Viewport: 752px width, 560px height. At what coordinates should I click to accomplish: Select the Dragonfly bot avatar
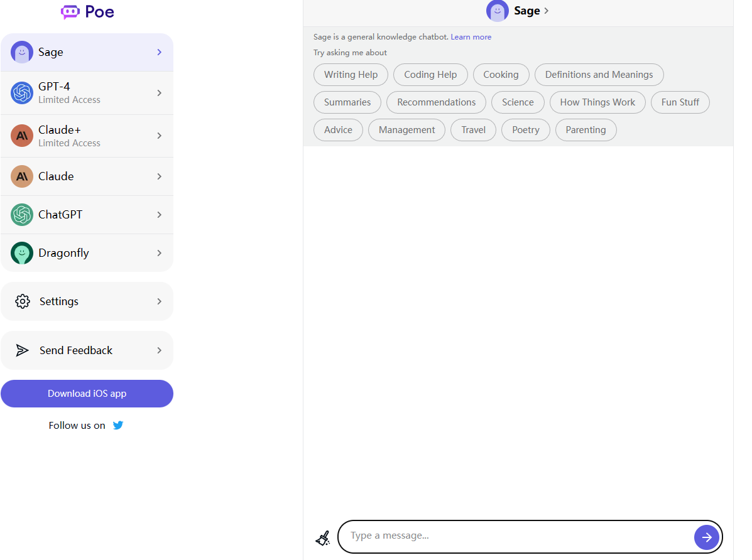point(22,253)
